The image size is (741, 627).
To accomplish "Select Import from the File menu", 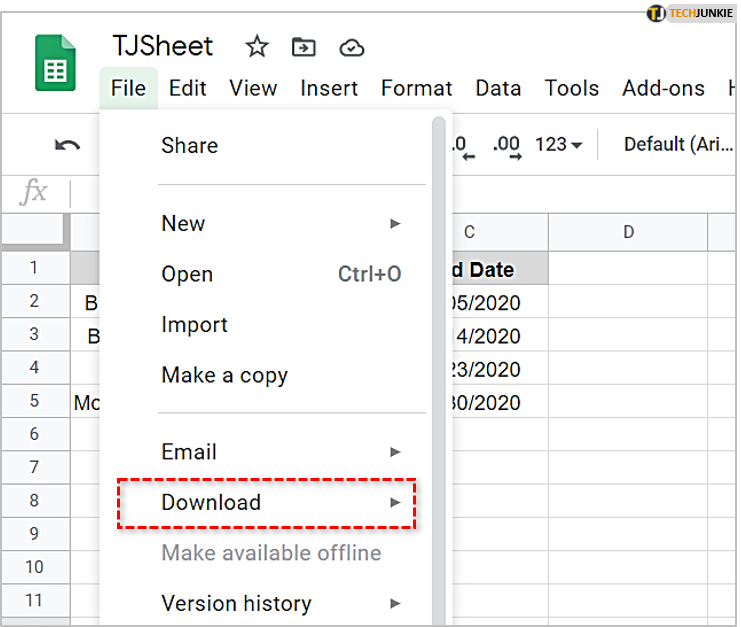I will pos(194,325).
